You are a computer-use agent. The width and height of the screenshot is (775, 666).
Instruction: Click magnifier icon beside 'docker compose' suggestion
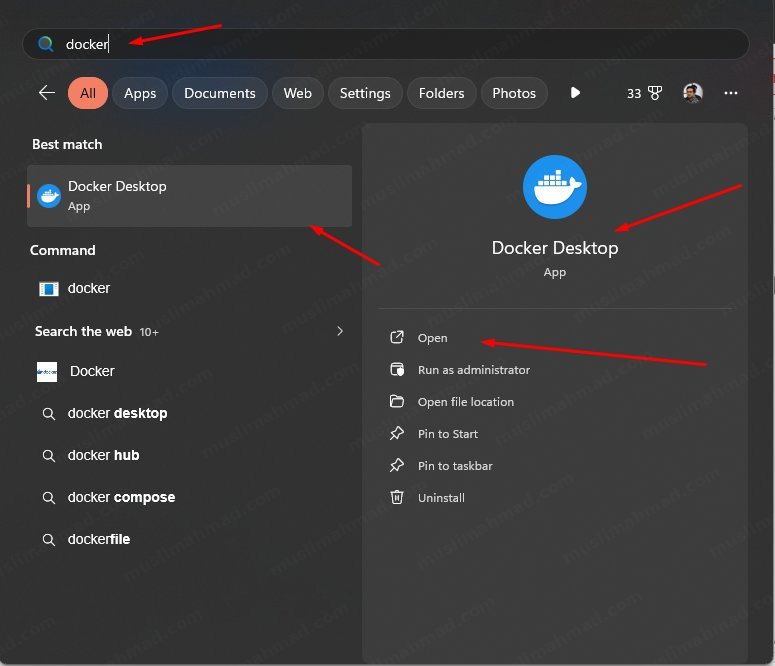point(48,498)
